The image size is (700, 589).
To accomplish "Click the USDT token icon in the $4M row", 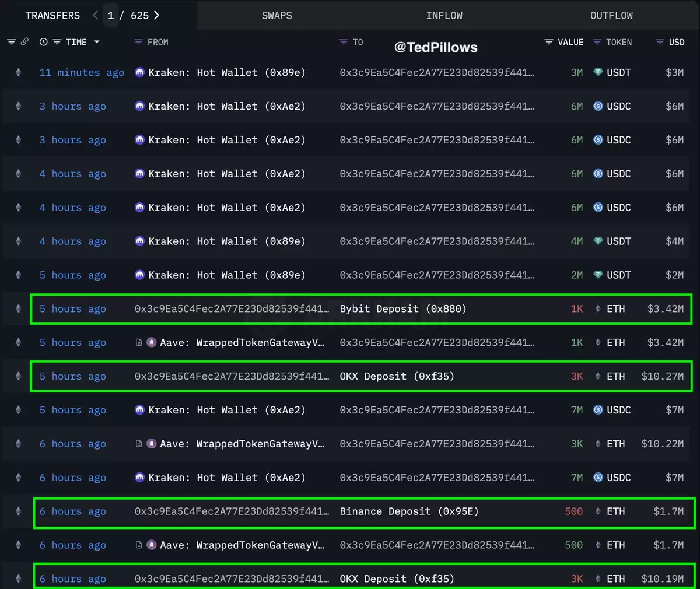I will (598, 241).
